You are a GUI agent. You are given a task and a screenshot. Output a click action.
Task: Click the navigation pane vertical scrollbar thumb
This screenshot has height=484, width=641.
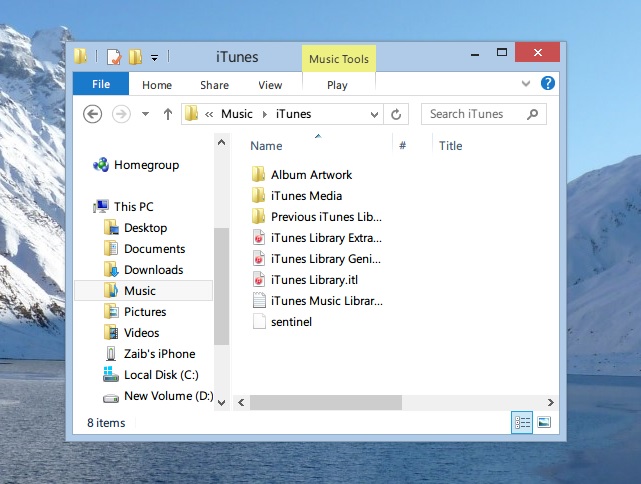pos(222,286)
